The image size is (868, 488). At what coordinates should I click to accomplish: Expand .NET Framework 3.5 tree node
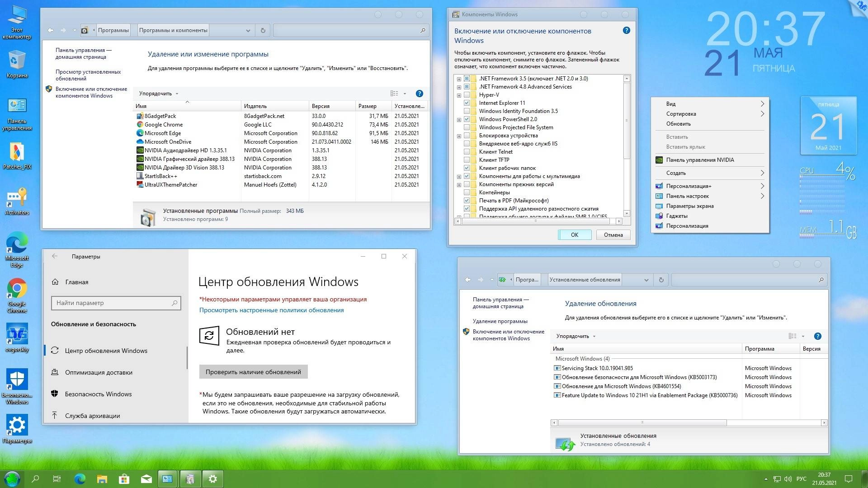[459, 79]
